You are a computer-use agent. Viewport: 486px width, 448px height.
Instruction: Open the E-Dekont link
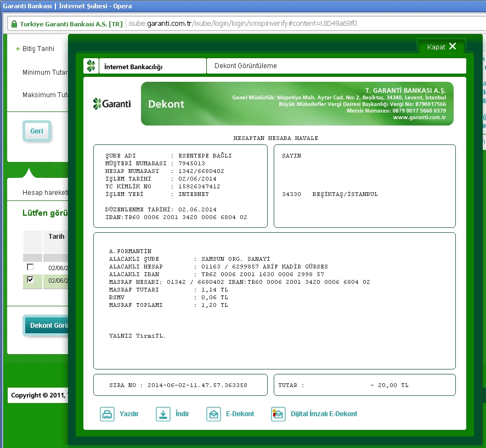point(240,414)
